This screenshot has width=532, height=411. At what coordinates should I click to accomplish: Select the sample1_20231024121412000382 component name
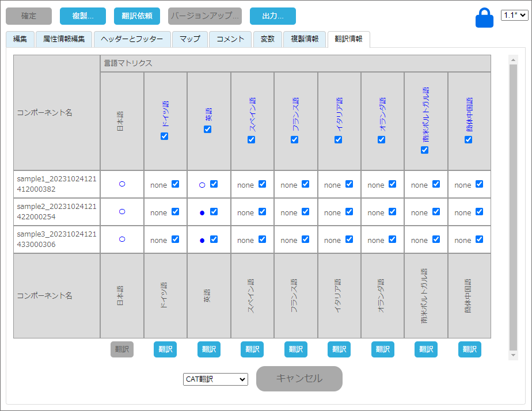click(56, 184)
